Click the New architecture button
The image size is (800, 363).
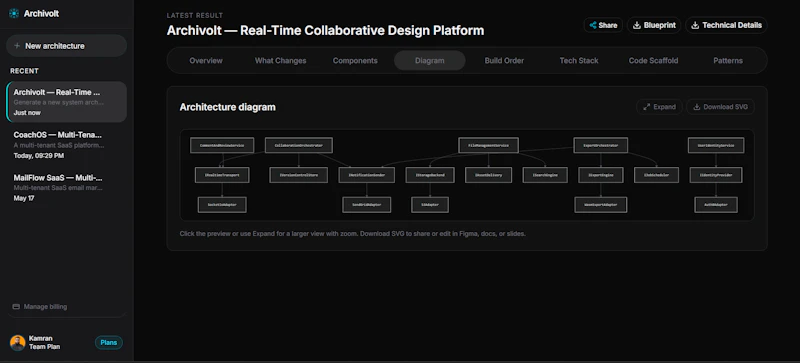[x=66, y=46]
